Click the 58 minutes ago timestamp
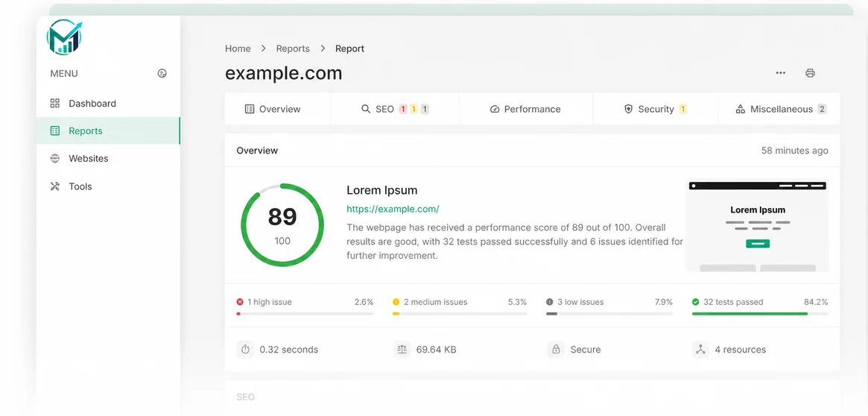This screenshot has height=416, width=868. (794, 151)
